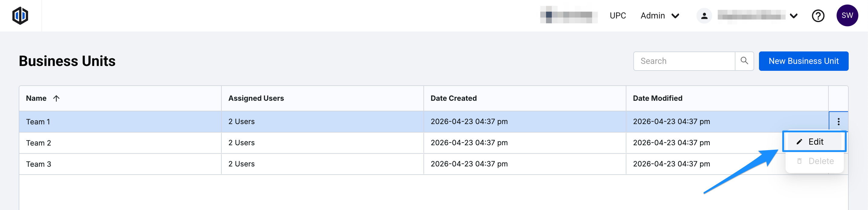The height and width of the screenshot is (210, 868).
Task: Click the search magnifier icon
Action: [744, 61]
